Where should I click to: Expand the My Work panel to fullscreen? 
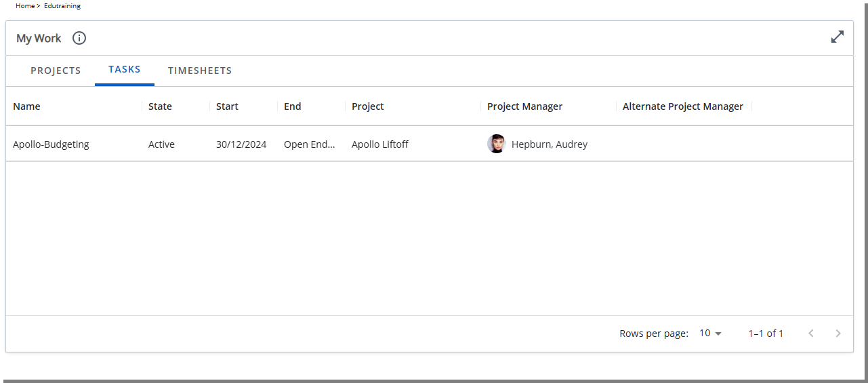[838, 37]
